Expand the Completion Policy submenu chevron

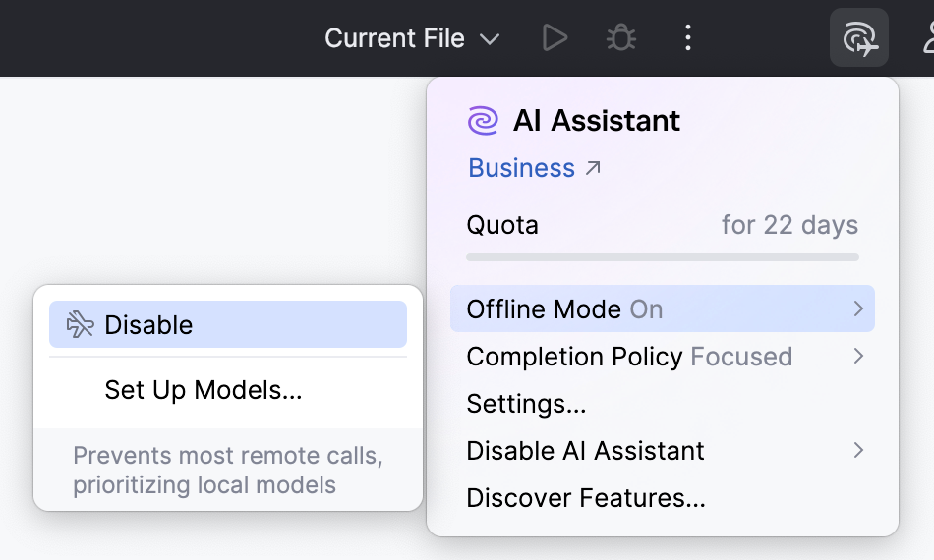pyautogui.click(x=858, y=356)
